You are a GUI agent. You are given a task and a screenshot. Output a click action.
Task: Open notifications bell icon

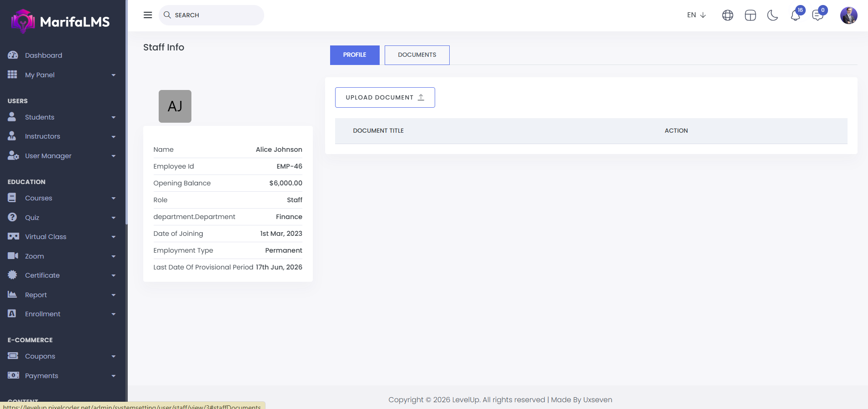[795, 15]
